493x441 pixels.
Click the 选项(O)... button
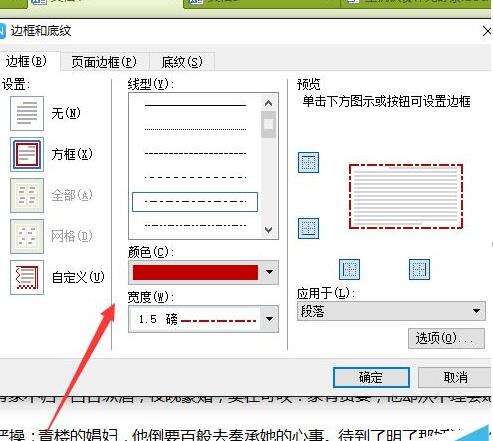446,339
